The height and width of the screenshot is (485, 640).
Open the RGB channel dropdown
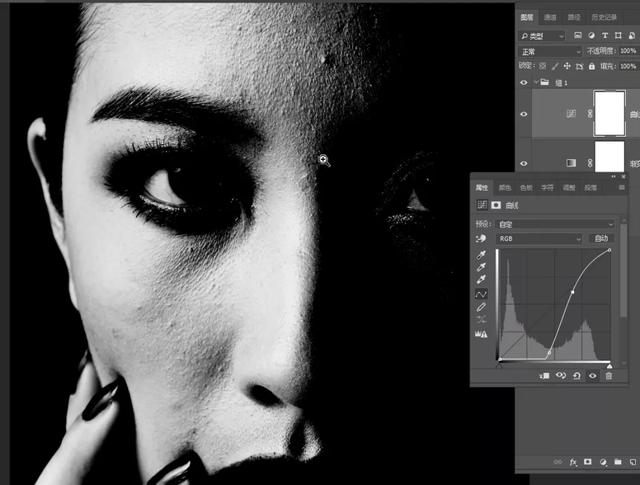tap(539, 238)
